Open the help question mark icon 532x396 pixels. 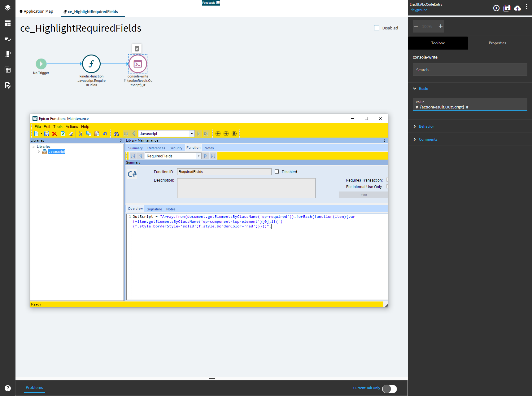tap(8, 388)
